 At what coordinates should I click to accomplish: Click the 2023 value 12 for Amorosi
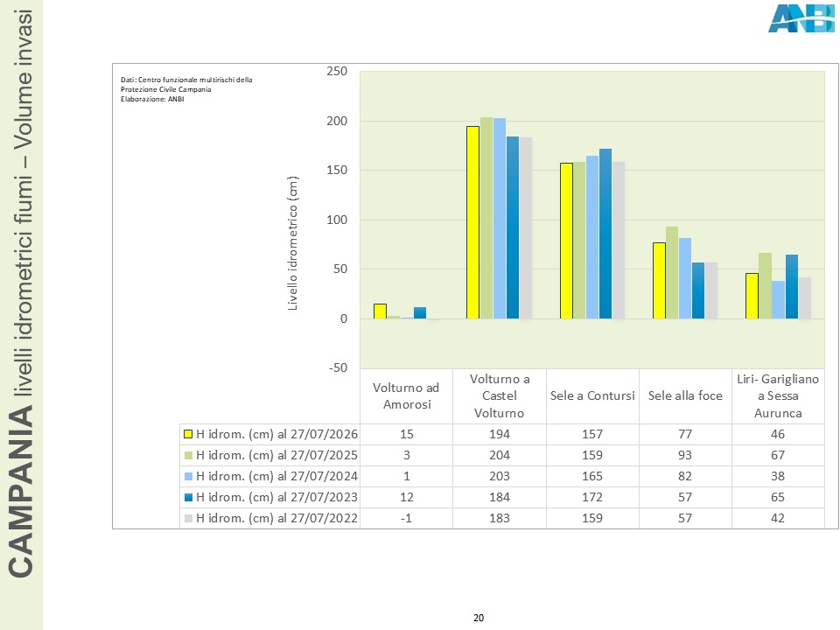[x=407, y=497]
